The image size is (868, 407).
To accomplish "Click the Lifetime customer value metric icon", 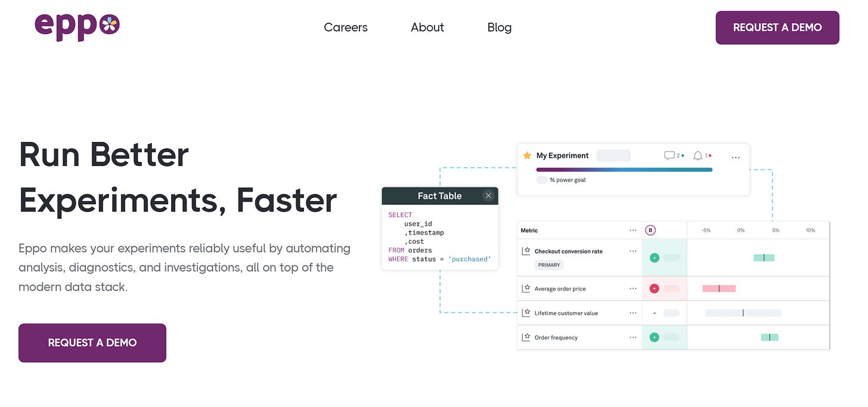I will coord(526,313).
